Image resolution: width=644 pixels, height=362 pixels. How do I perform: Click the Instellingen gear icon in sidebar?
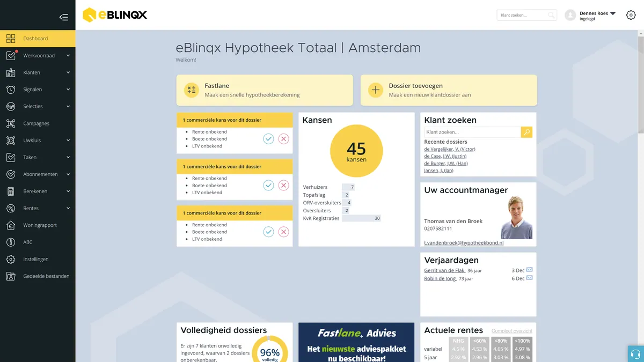pos(11,259)
